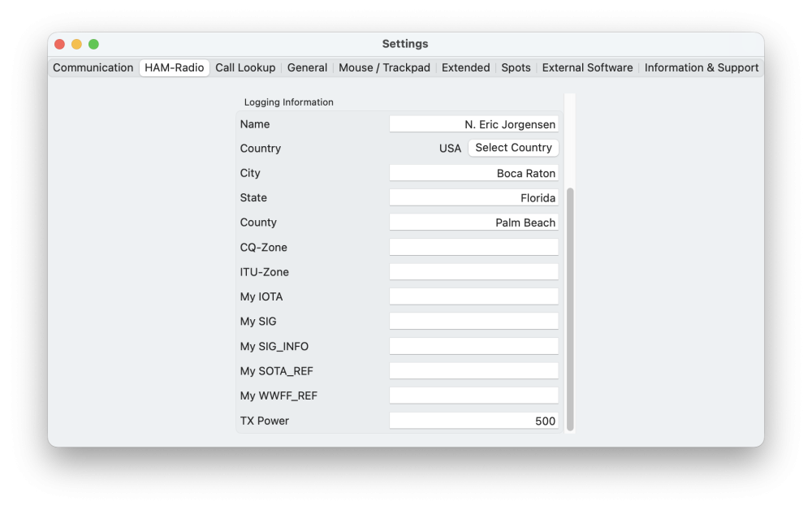Select the General settings tab
812x510 pixels.
pyautogui.click(x=307, y=67)
